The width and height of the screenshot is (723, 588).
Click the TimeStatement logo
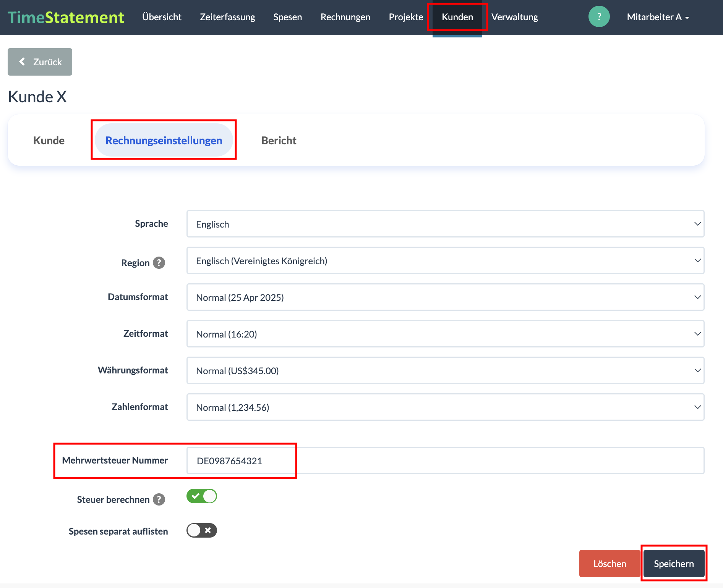click(66, 17)
